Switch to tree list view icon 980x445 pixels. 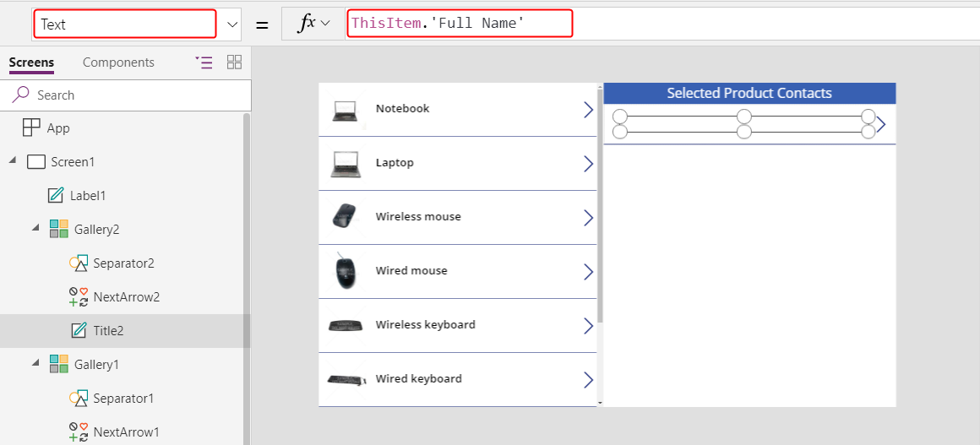(204, 62)
